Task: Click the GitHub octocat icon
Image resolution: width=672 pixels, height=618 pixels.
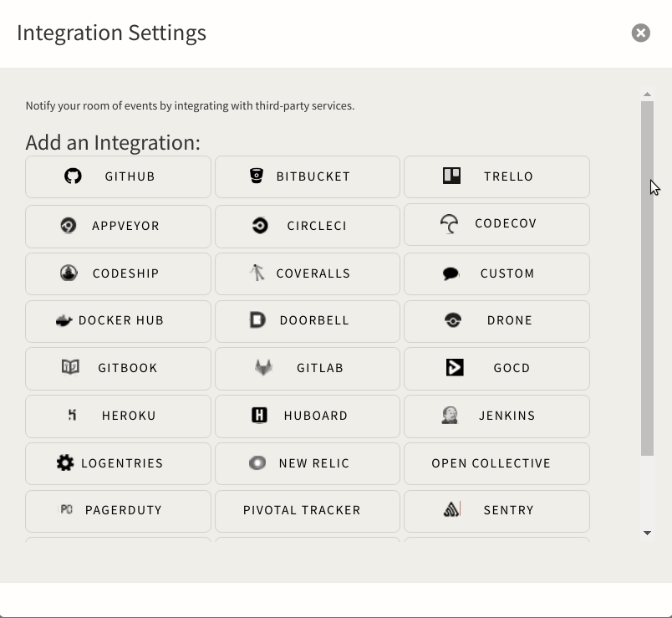Action: [73, 176]
